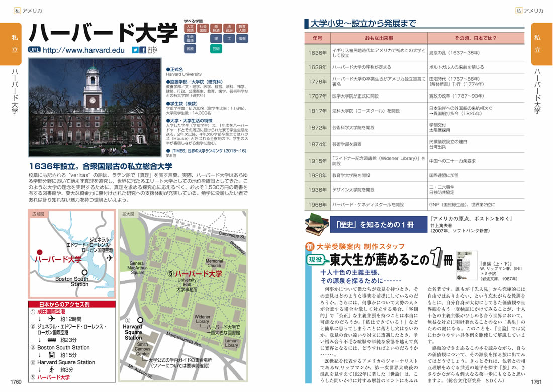
Task: Click the 1776年 year cell
Action: [317, 82]
